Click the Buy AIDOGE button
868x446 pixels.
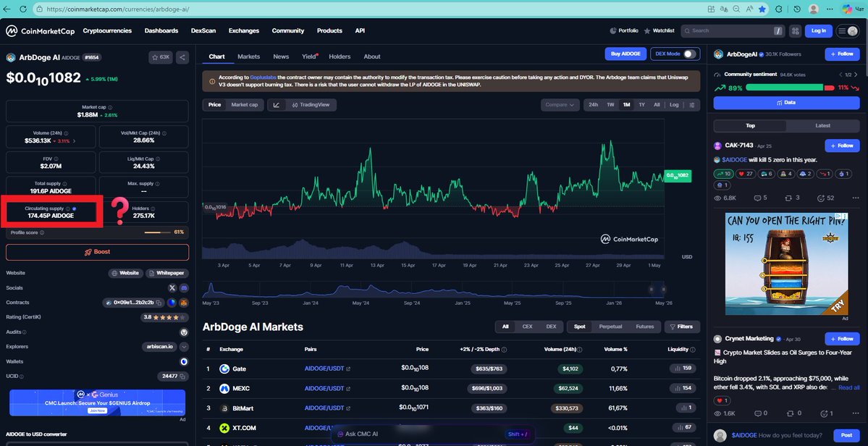pyautogui.click(x=625, y=54)
